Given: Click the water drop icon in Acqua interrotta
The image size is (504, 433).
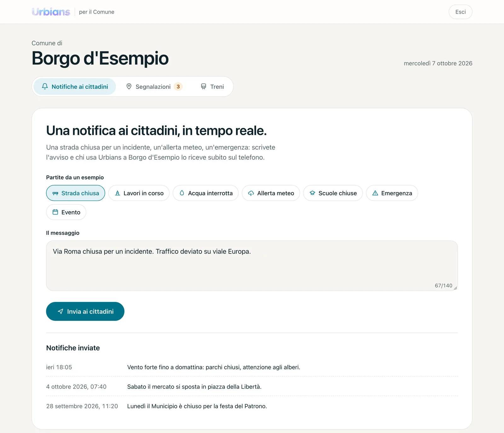Looking at the screenshot, I should (x=182, y=193).
